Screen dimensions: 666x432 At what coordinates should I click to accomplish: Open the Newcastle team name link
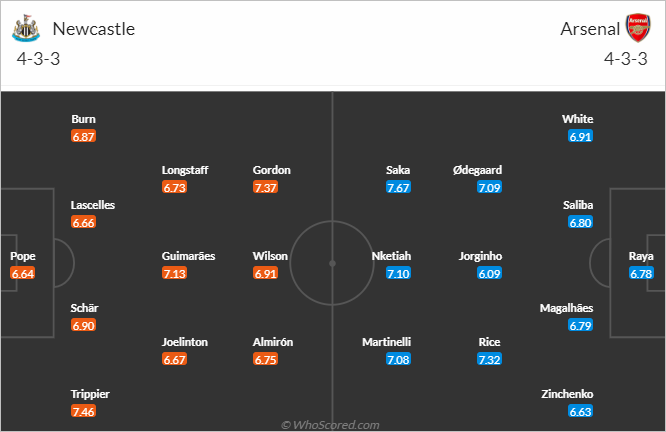[x=93, y=29]
